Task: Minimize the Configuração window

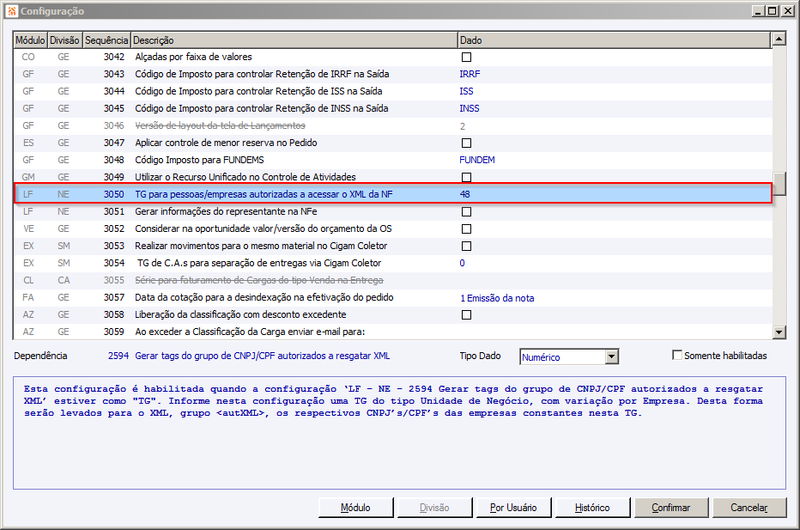Action: tap(758, 11)
